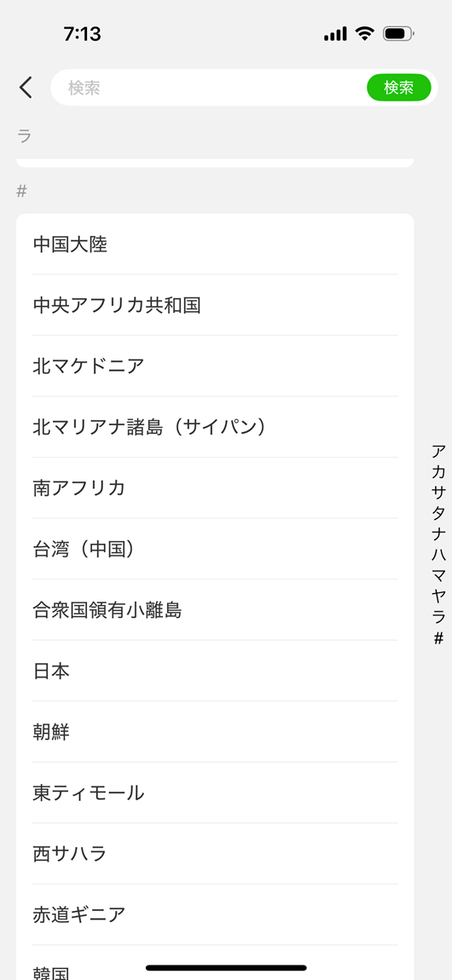Jump to # section in index bar
452x980 pixels.
(x=439, y=638)
